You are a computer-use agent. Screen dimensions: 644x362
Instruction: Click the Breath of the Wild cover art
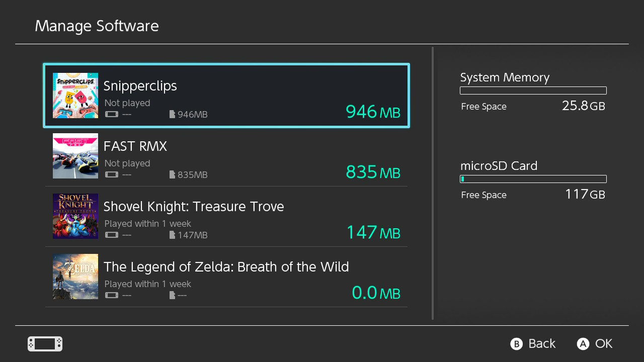click(x=75, y=277)
